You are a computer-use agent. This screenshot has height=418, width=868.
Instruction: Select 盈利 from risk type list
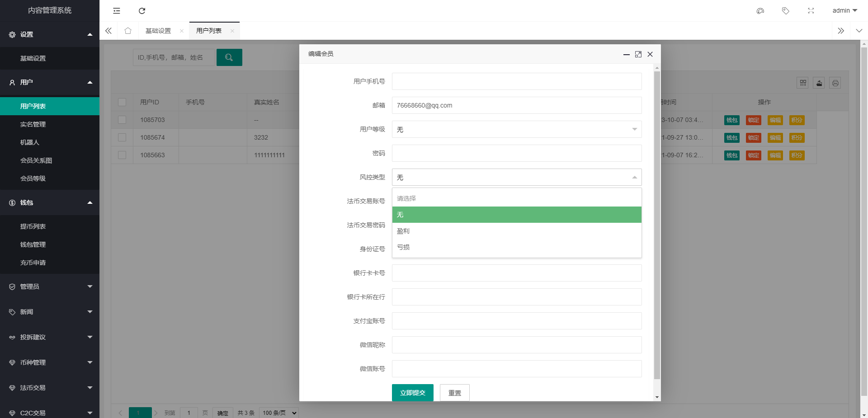516,231
